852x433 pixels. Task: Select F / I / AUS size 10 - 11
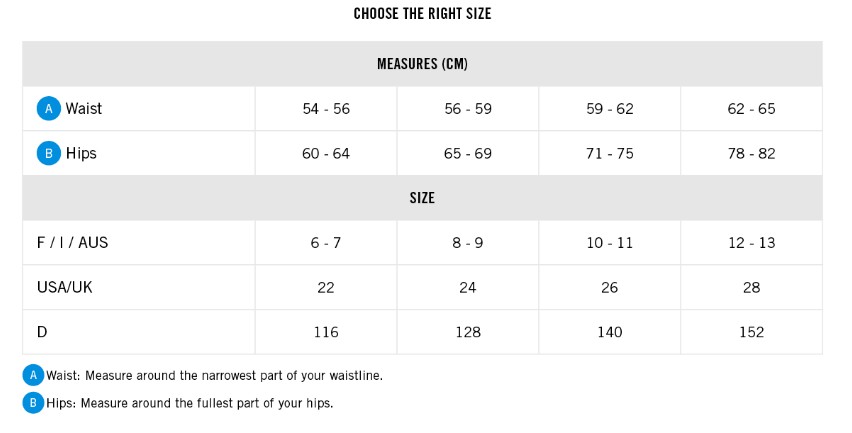[610, 243]
